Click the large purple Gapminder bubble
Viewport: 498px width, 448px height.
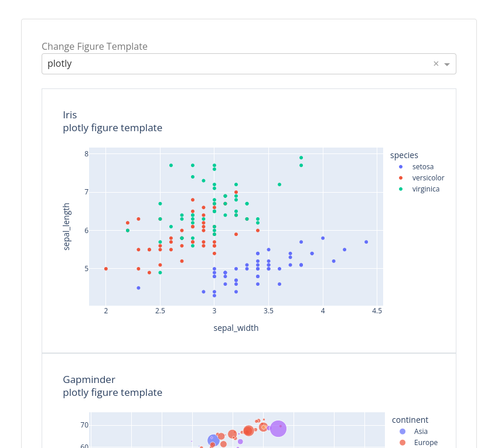tap(278, 429)
